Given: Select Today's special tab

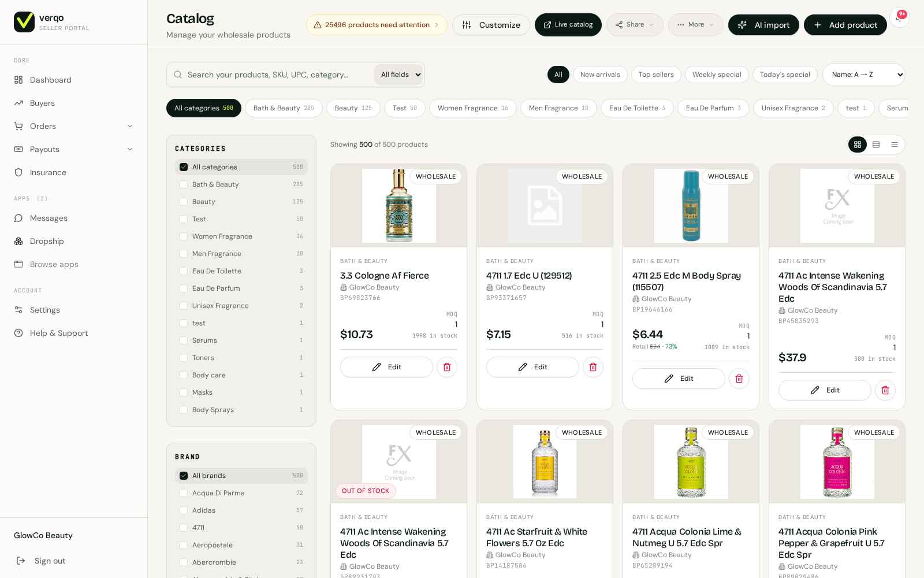Looking at the screenshot, I should click(x=785, y=75).
